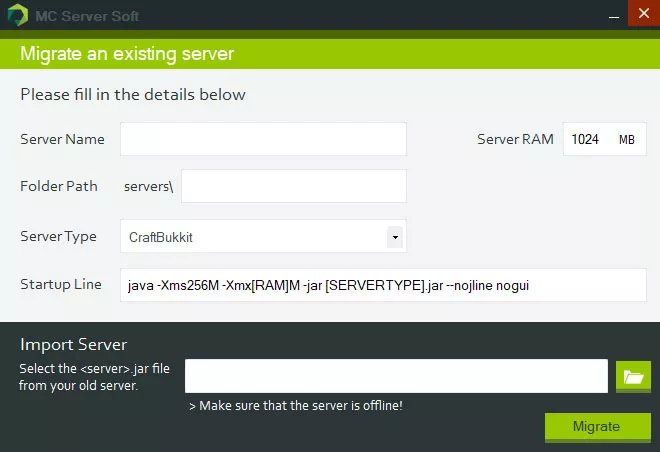Click the import server jar path field
660x452 pixels.
tap(396, 376)
